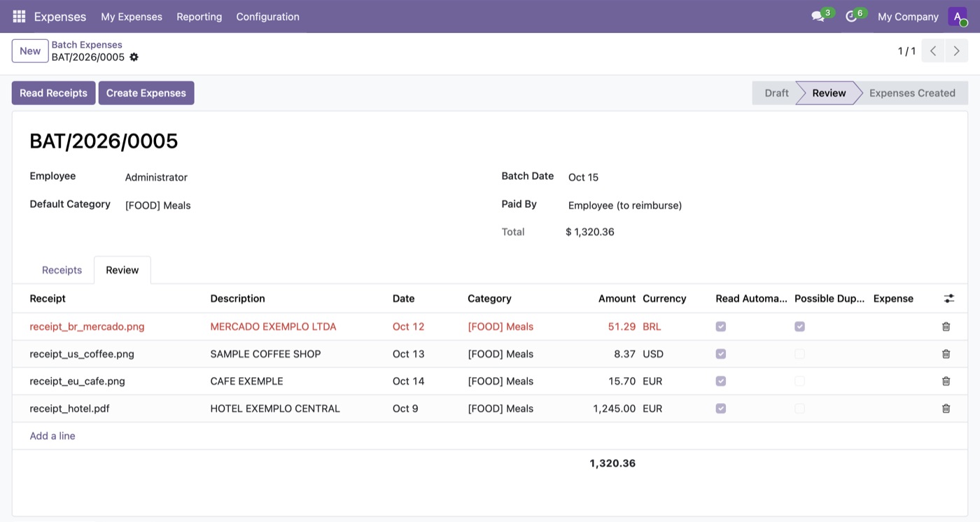Screen dimensions: 980x522
Task: Delete the receipt_eu_cafe.png line
Action: click(x=946, y=381)
